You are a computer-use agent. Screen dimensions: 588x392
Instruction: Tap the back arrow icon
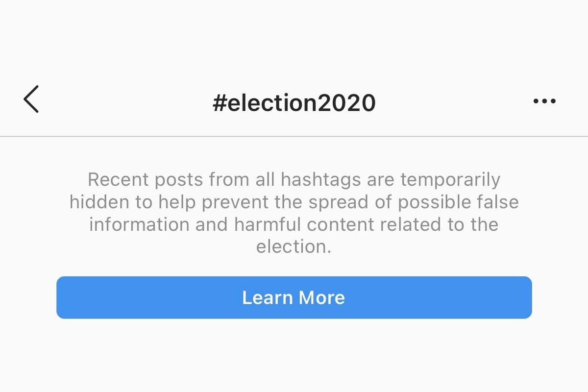31,99
